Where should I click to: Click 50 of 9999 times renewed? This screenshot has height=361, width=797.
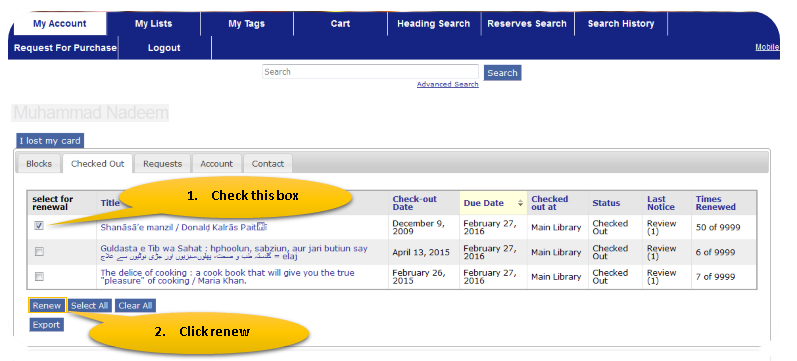pyautogui.click(x=718, y=227)
